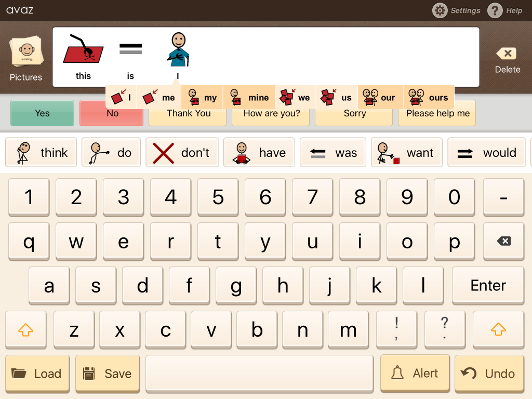Tap the letter u key
Image resolution: width=532 pixels, height=399 pixels.
(x=312, y=241)
